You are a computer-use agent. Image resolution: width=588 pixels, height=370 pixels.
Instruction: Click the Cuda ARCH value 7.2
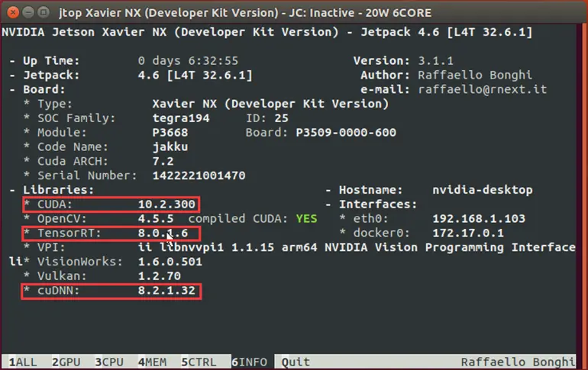tap(163, 161)
